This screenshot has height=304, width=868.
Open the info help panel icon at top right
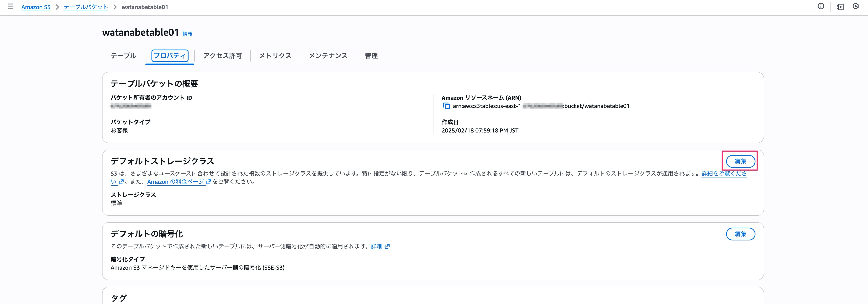tap(821, 6)
